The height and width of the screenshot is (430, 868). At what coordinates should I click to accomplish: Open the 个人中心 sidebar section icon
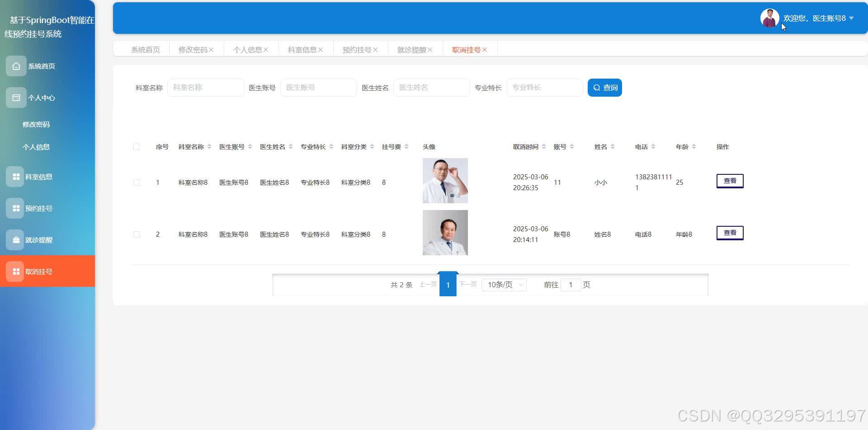pyautogui.click(x=16, y=97)
